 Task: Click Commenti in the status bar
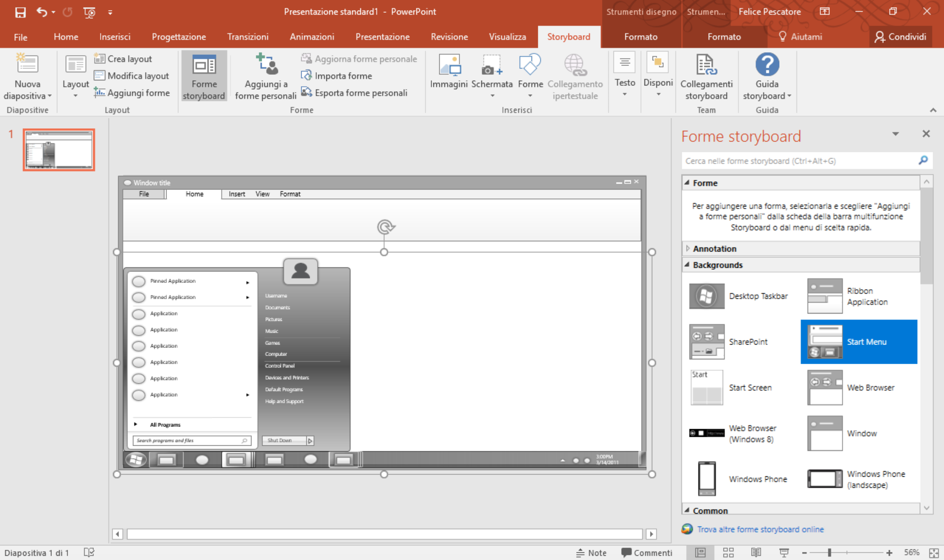(x=647, y=553)
